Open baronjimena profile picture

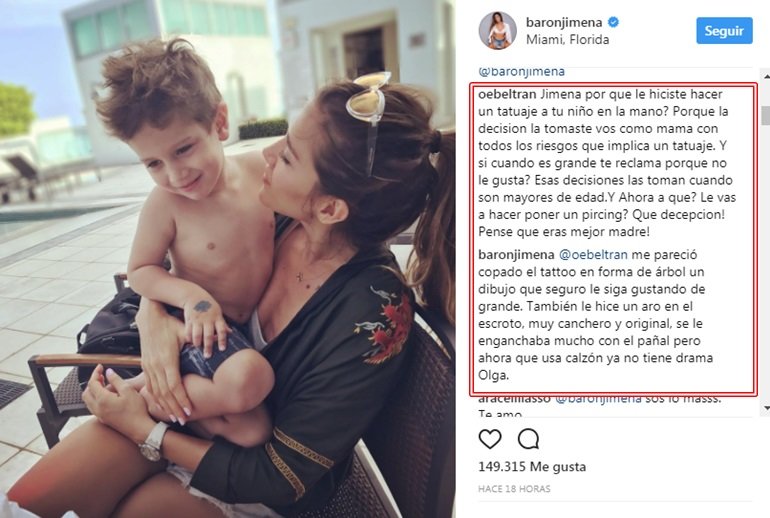click(x=497, y=31)
